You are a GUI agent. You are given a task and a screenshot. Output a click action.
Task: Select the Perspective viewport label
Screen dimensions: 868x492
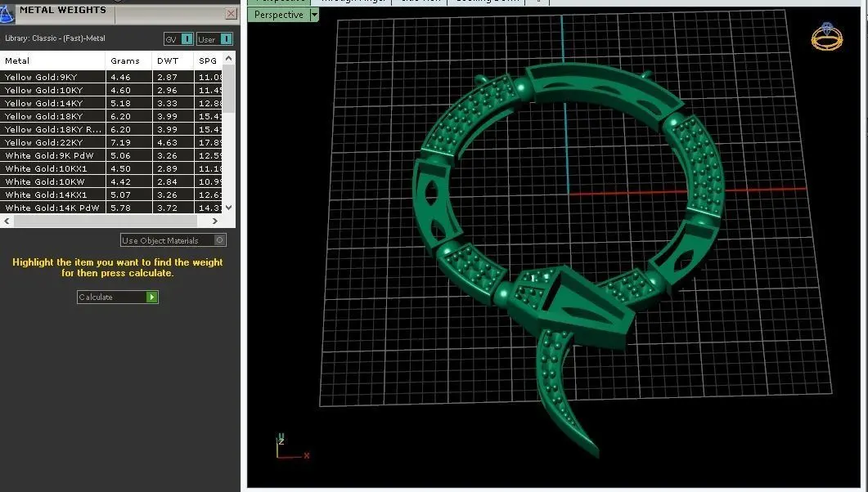(278, 15)
